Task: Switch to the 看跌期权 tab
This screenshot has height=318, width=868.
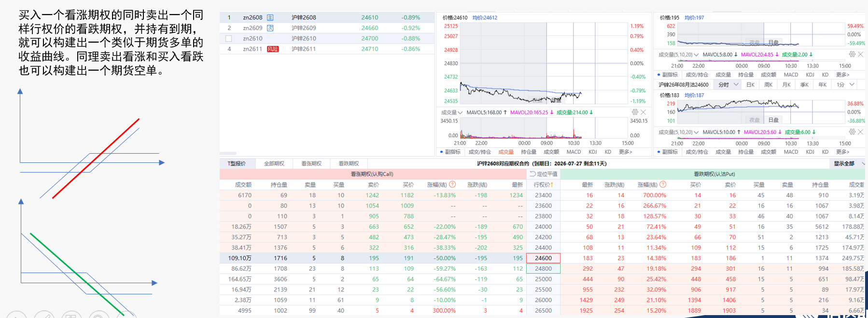Action: pyautogui.click(x=349, y=164)
